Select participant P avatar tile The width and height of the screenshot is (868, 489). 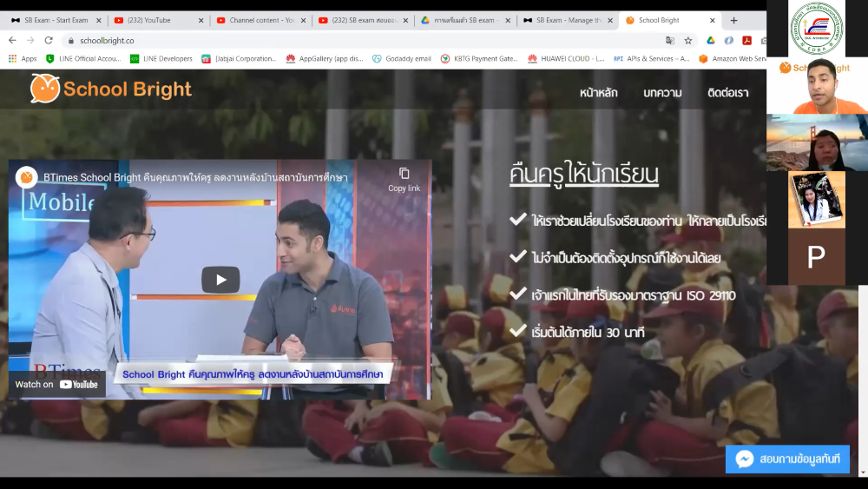tap(817, 256)
